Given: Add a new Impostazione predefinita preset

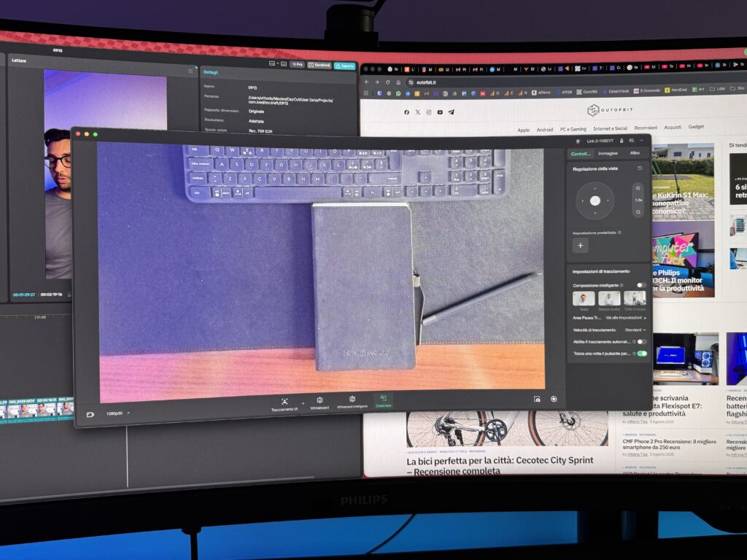Looking at the screenshot, I should 579,246.
